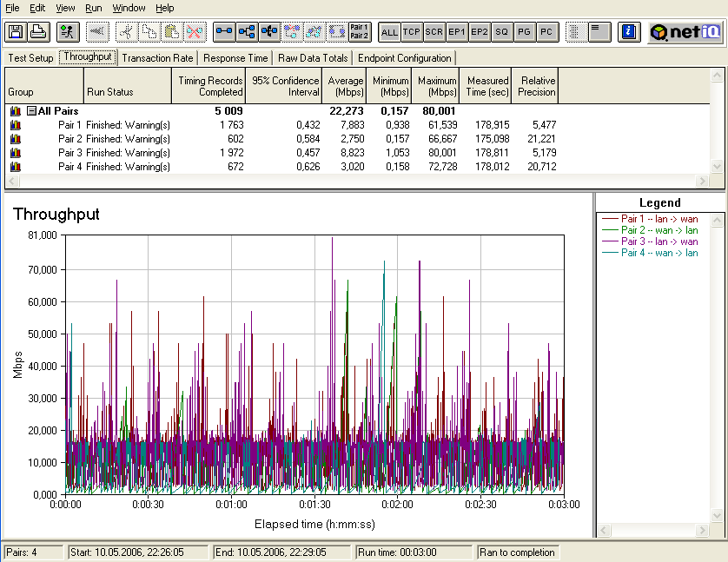Click the Print icon in toolbar
The width and height of the screenshot is (728, 562).
[38, 32]
